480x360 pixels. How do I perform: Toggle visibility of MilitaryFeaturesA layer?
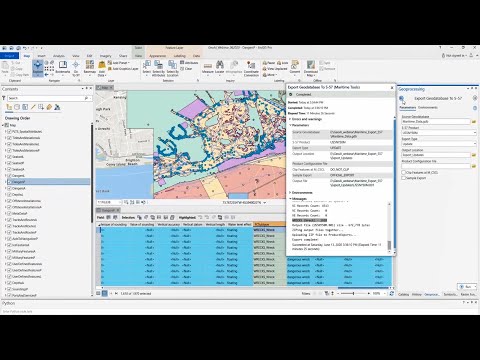pyautogui.click(x=10, y=251)
